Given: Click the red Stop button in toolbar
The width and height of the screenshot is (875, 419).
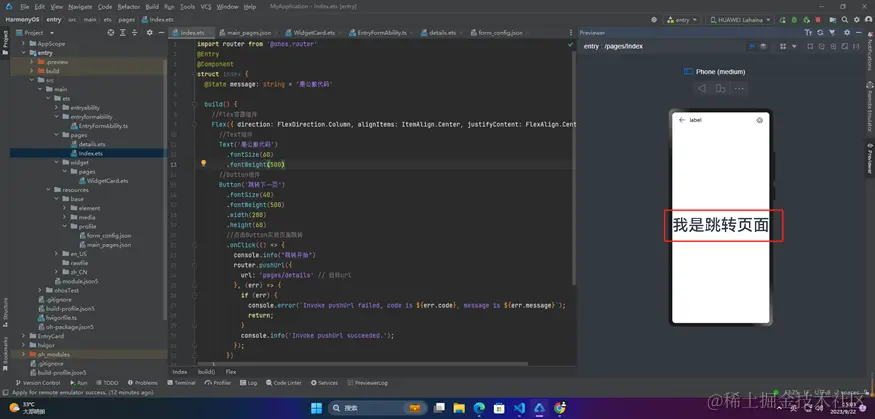Looking at the screenshot, I should tap(818, 20).
